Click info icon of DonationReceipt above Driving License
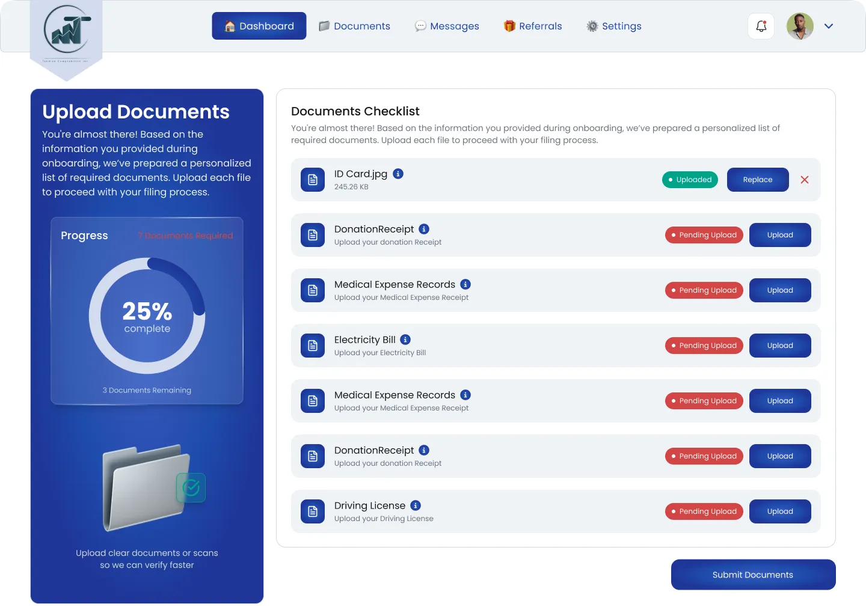The width and height of the screenshot is (866, 616). tap(424, 450)
